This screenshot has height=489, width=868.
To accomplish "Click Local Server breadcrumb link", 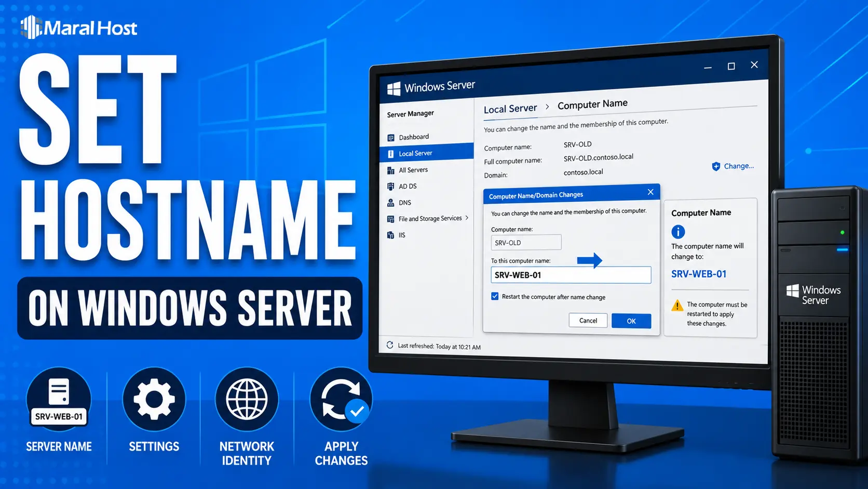I will coord(510,109).
